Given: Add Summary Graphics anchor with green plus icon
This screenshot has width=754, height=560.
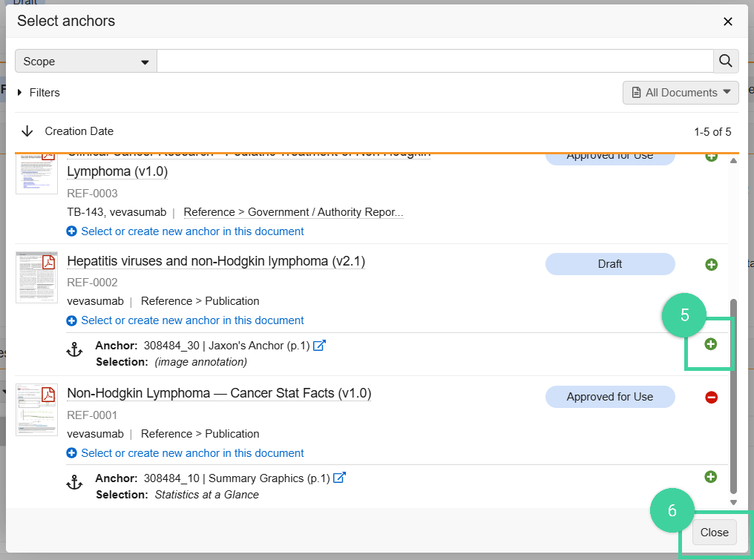Looking at the screenshot, I should point(710,477).
